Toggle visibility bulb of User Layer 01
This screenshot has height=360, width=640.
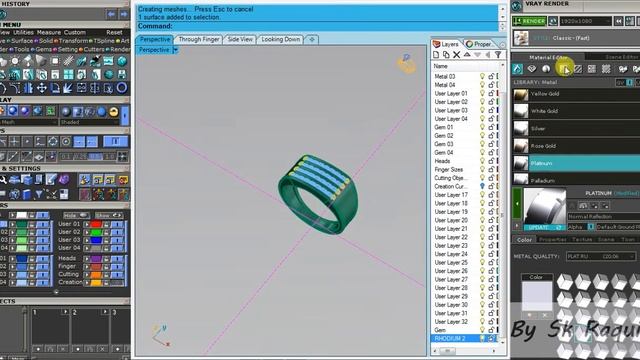click(482, 93)
